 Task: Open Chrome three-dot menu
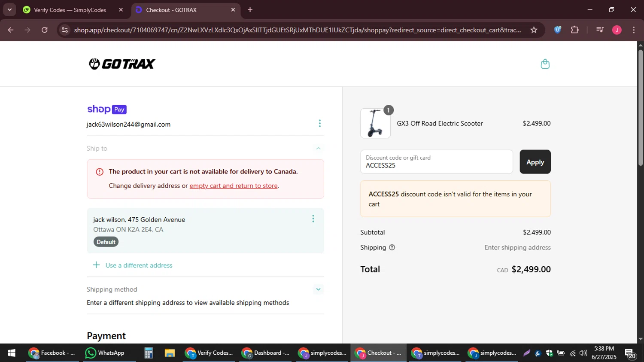point(634,30)
